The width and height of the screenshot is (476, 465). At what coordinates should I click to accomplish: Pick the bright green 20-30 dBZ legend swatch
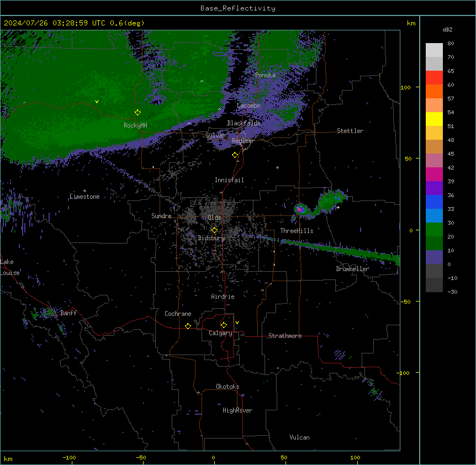tap(434, 230)
